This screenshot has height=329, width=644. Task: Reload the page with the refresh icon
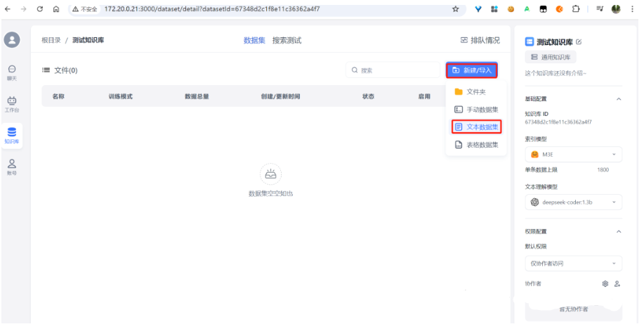click(x=40, y=8)
